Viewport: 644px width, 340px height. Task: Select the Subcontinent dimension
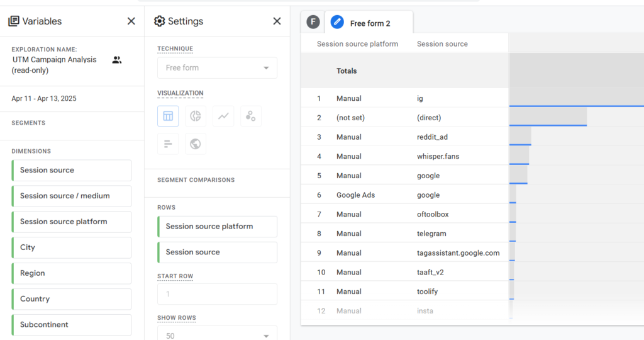[72, 325]
